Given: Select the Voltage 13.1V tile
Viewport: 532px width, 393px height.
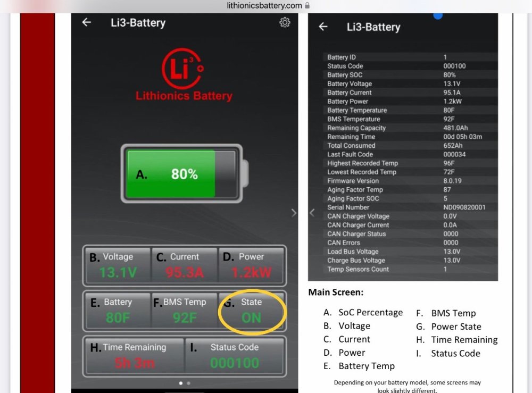Looking at the screenshot, I should 118,265.
